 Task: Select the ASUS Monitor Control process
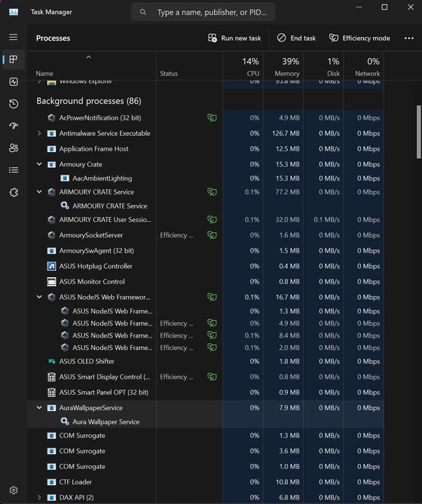click(x=205, y=281)
